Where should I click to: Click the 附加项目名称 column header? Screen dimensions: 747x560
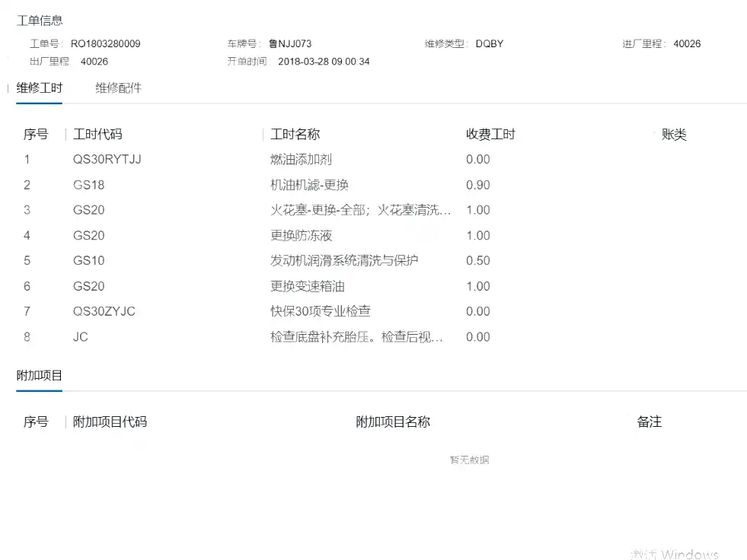coord(393,422)
